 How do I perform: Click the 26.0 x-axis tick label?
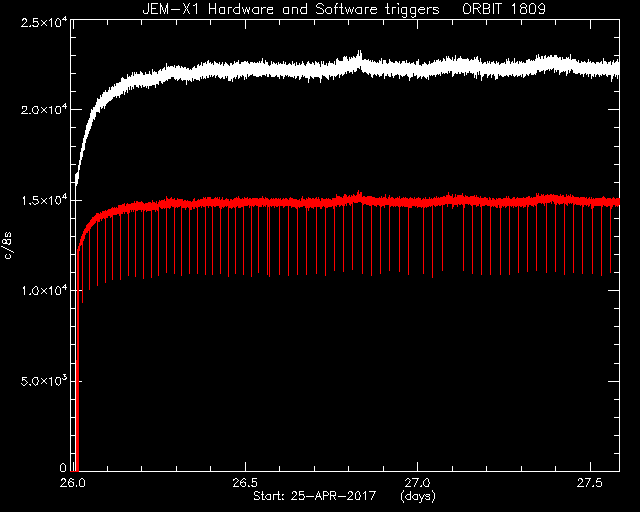pyautogui.click(x=73, y=483)
